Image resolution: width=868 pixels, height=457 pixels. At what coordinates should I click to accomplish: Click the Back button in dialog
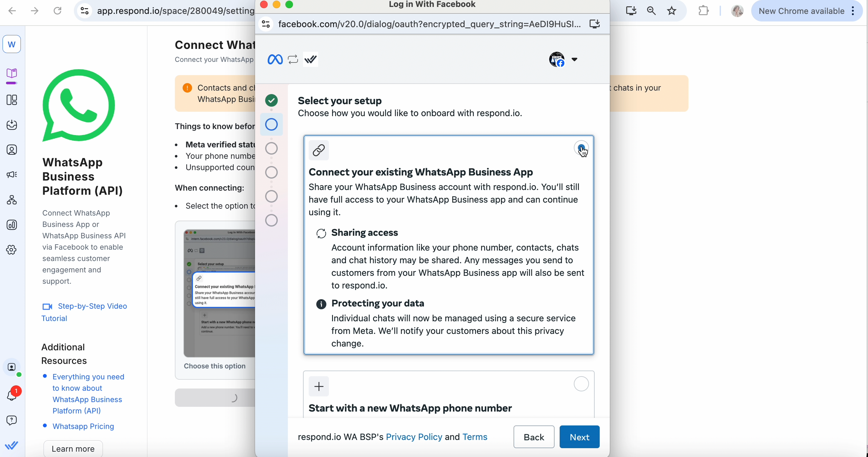pos(534,437)
